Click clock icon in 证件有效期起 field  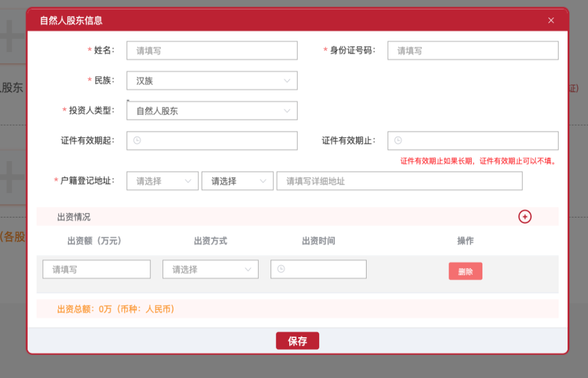pos(137,140)
